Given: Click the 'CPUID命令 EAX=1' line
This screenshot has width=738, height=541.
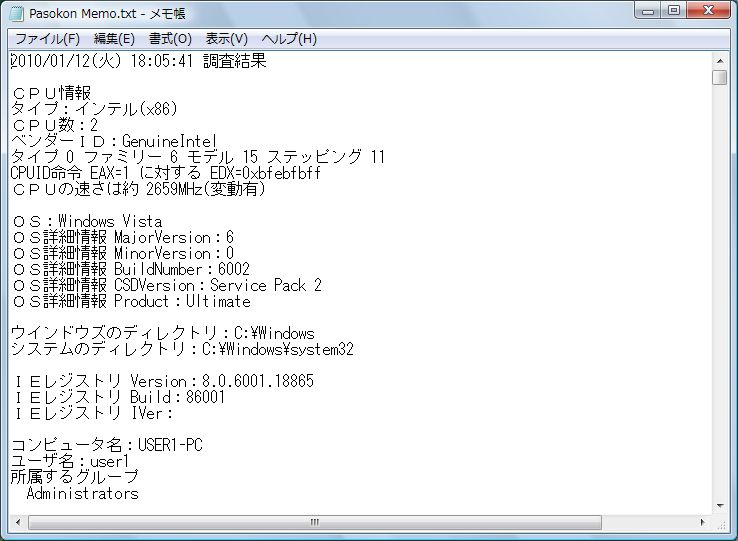Looking at the screenshot, I should [x=166, y=173].
